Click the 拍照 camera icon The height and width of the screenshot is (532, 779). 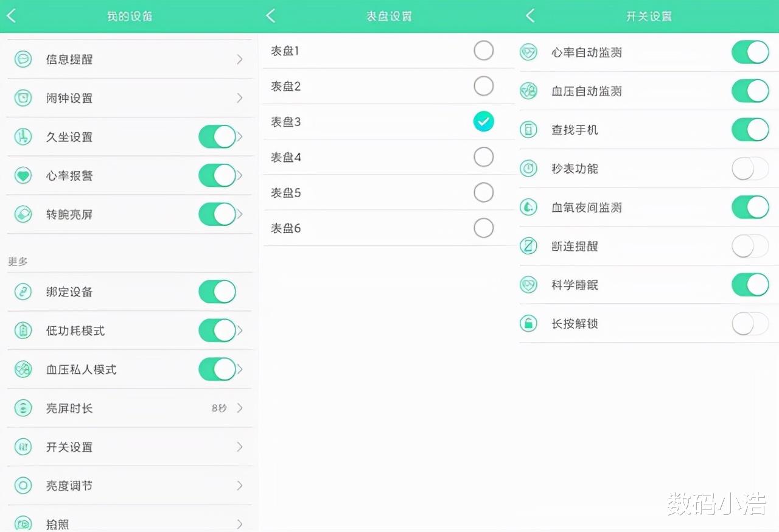click(x=23, y=523)
